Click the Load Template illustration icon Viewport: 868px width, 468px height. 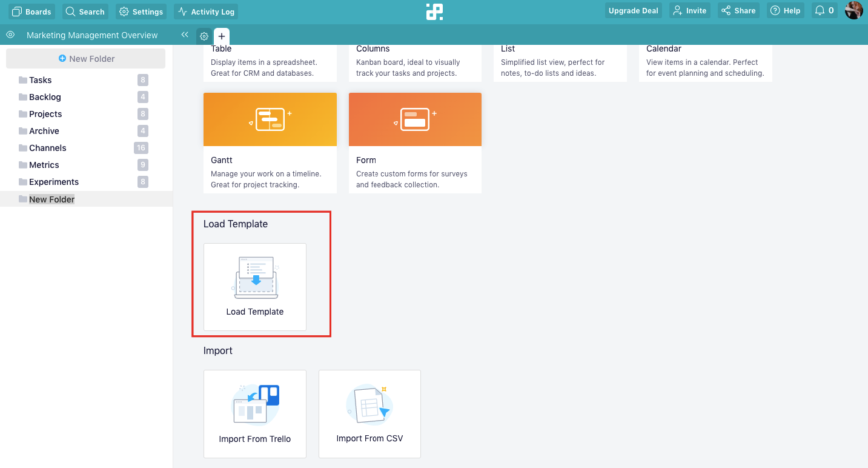click(x=255, y=278)
